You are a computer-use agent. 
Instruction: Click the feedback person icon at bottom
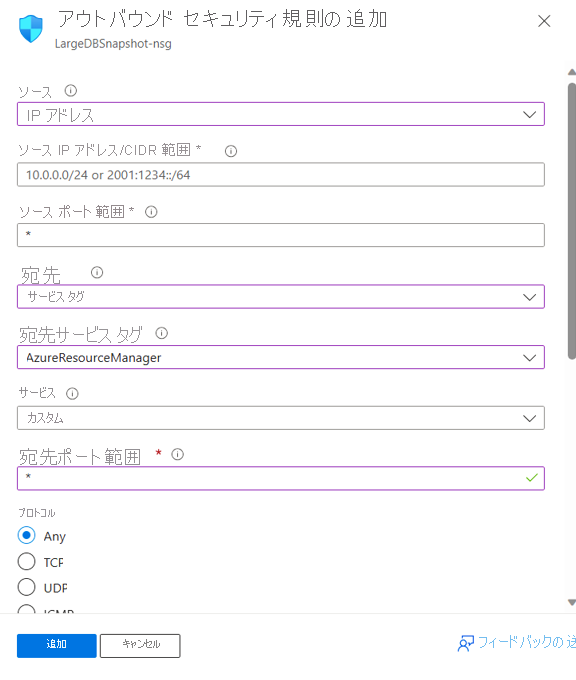click(465, 643)
